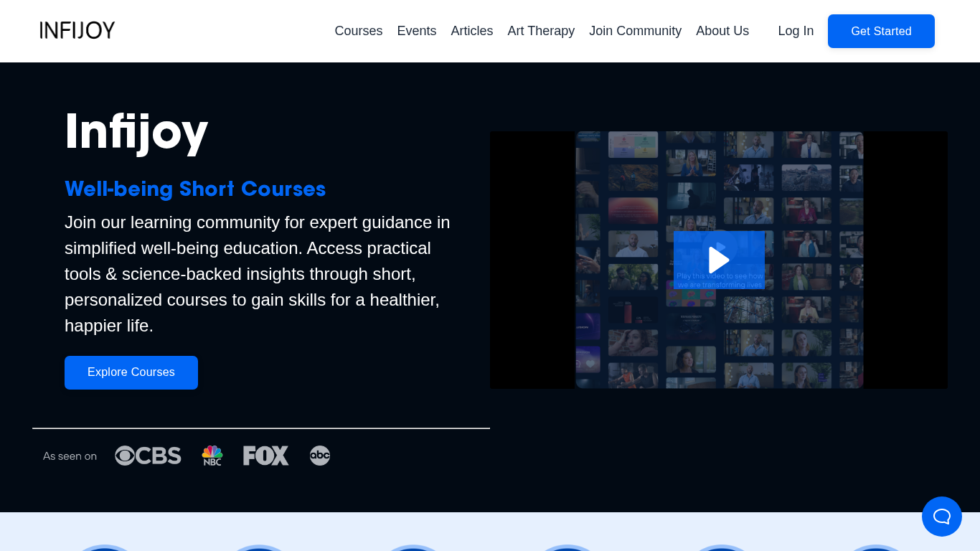Open the About Us page
The image size is (980, 551).
coord(722,31)
